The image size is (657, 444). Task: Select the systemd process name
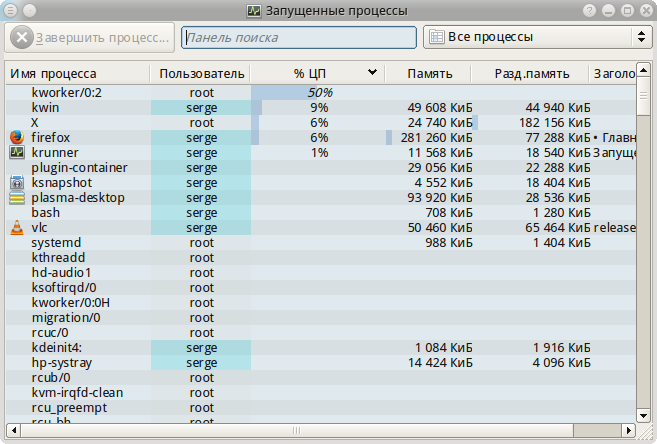pyautogui.click(x=56, y=243)
